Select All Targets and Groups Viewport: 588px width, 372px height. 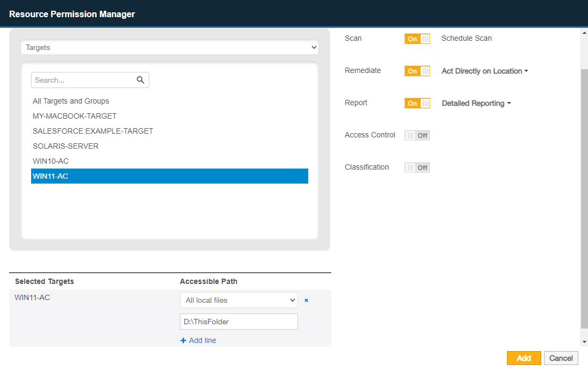tap(71, 101)
